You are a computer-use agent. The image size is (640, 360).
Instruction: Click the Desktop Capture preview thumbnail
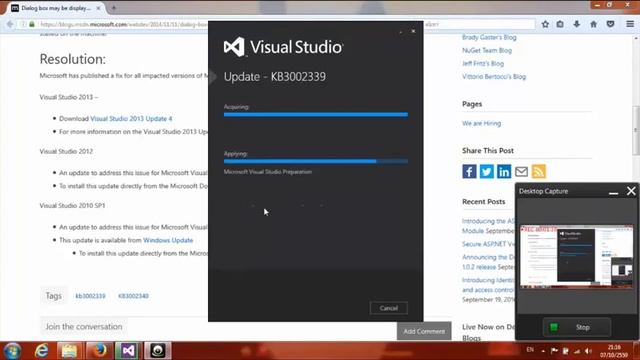[x=576, y=257]
